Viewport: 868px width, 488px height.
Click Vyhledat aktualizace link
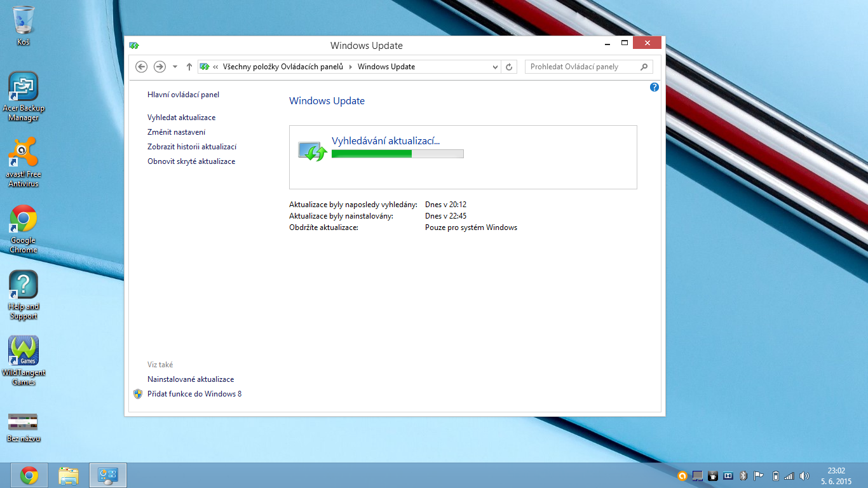coord(181,118)
